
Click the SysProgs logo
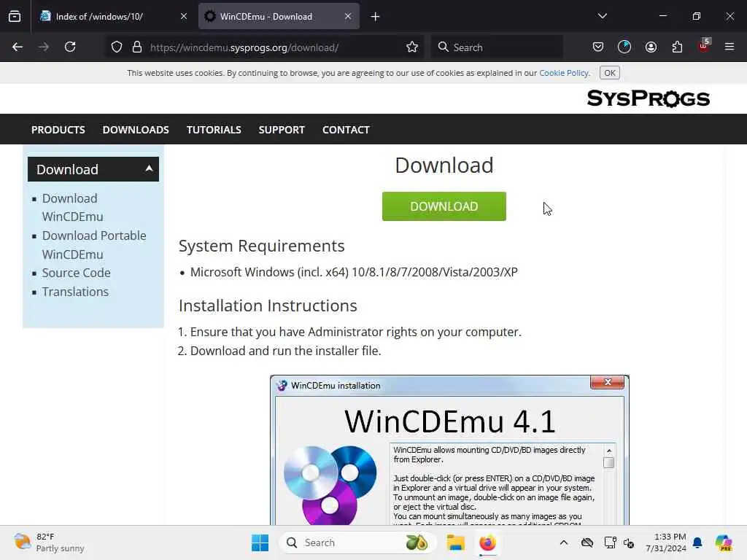(649, 98)
